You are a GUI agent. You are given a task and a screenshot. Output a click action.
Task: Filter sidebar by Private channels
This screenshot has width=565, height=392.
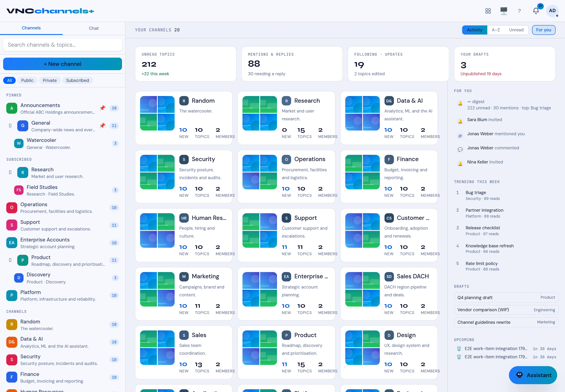click(x=50, y=80)
